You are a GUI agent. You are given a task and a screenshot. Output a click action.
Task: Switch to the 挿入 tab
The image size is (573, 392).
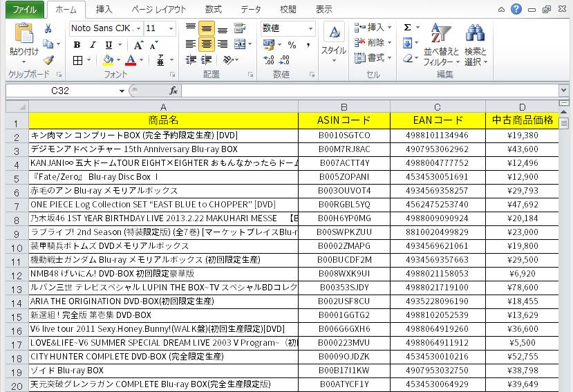coord(104,10)
